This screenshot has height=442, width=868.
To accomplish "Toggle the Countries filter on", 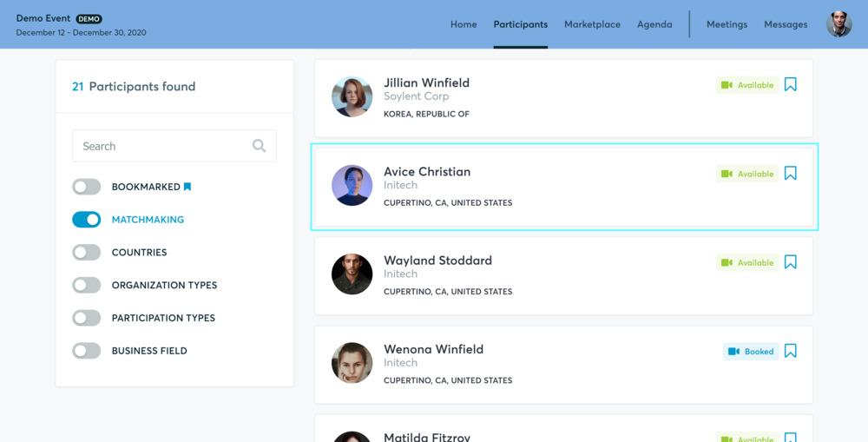I will (x=86, y=252).
